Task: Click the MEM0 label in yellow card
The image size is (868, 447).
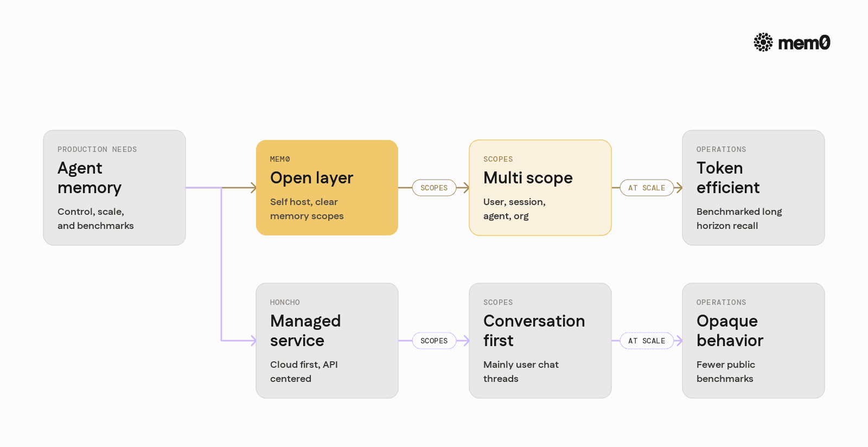Action: coord(280,159)
